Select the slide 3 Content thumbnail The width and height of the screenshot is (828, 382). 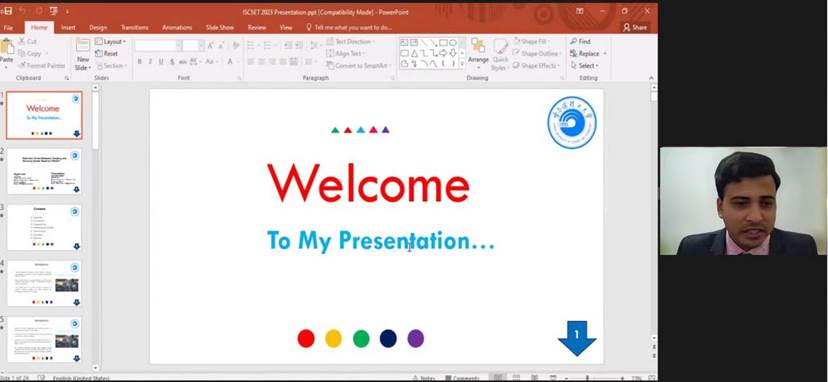(x=44, y=227)
